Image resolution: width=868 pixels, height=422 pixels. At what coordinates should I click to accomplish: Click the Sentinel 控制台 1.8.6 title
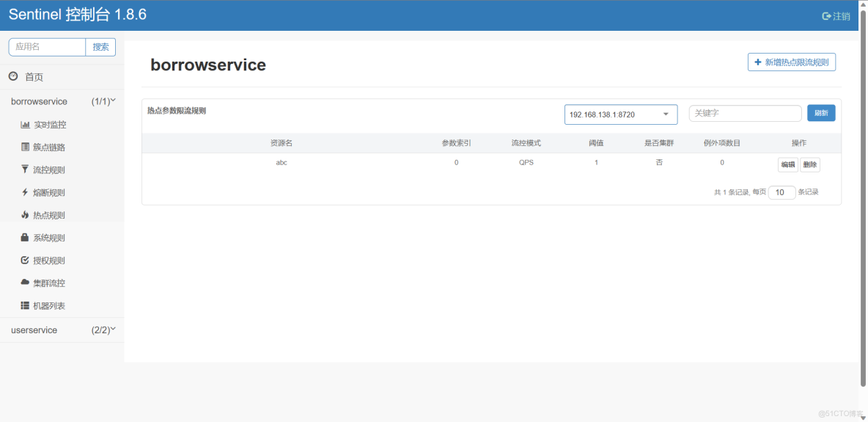click(x=78, y=15)
